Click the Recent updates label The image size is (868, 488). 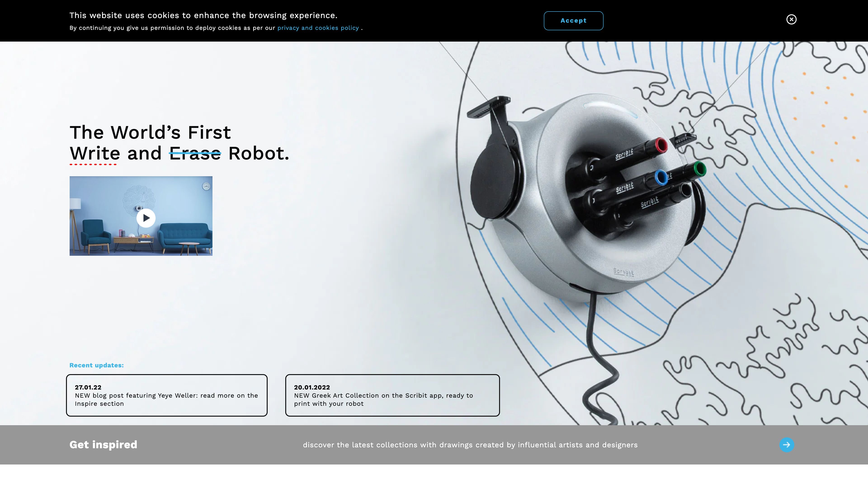pos(97,365)
